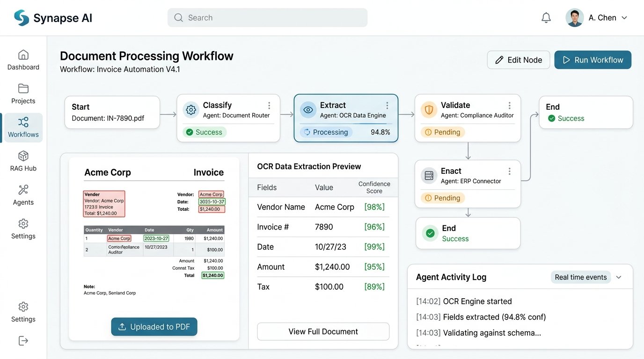This screenshot has width=644, height=359.
Task: Click the [99%] confidence score
Action: (374, 247)
